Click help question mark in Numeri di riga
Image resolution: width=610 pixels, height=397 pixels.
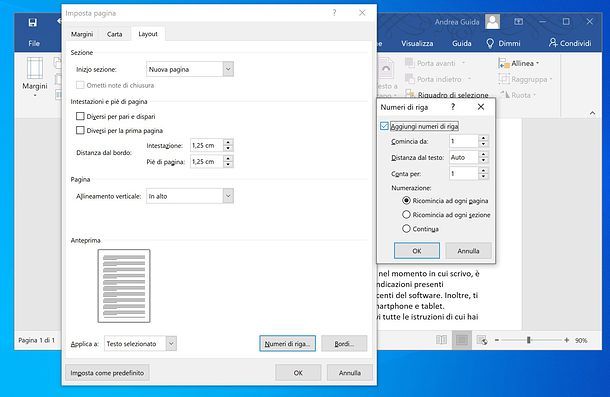(x=453, y=107)
